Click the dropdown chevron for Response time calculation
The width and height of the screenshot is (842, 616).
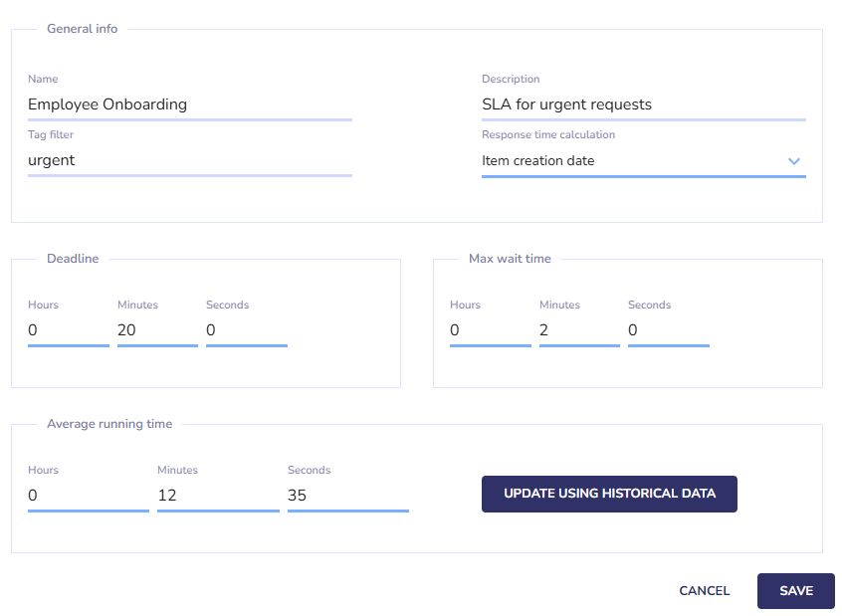tap(793, 161)
